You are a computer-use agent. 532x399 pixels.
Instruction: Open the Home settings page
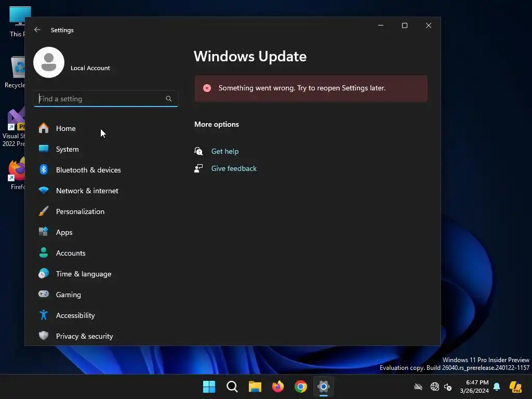(x=106, y=128)
